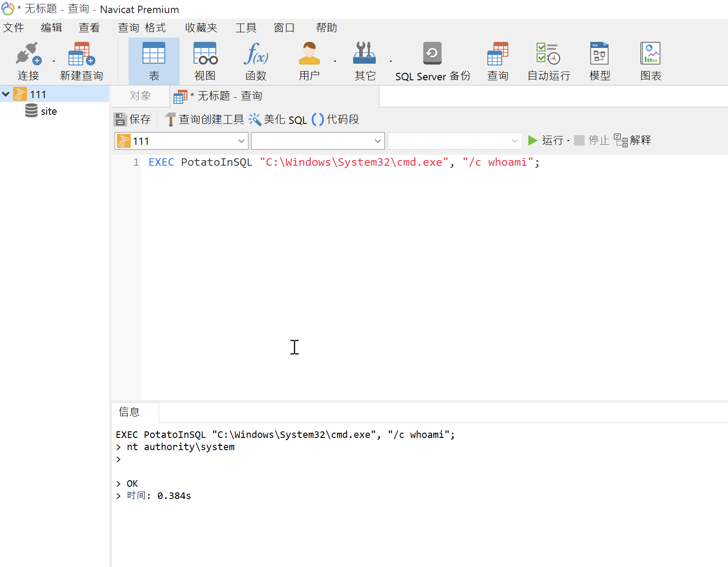
Task: Open the 111 connection dropdown
Action: point(181,141)
